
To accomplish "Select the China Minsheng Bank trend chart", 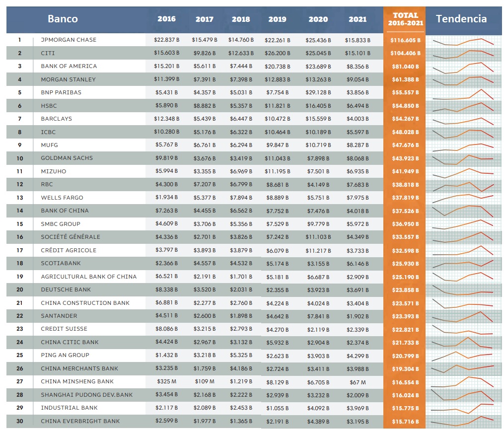I will click(463, 382).
